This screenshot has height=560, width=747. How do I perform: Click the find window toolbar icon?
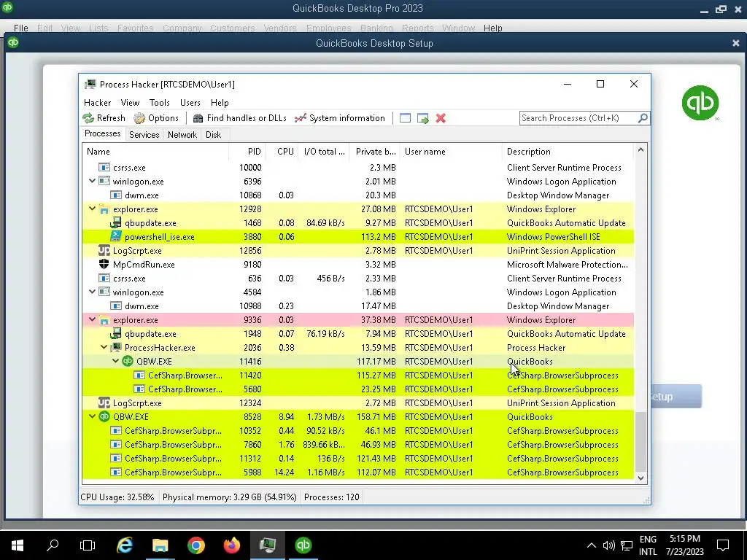tap(405, 118)
